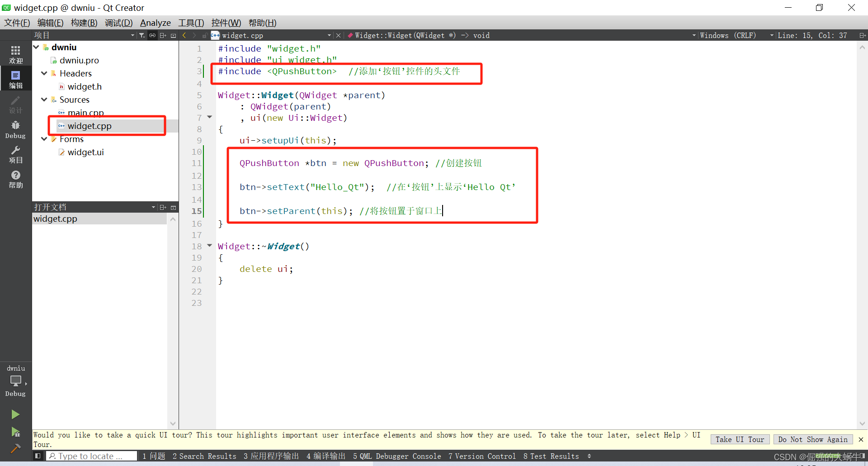
Task: Open the 工具(T) menu
Action: 191,23
